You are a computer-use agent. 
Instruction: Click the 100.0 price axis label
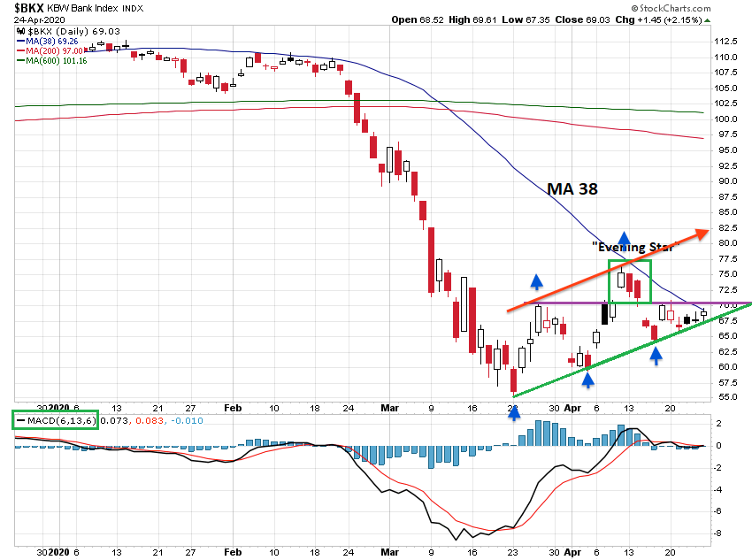(725, 119)
